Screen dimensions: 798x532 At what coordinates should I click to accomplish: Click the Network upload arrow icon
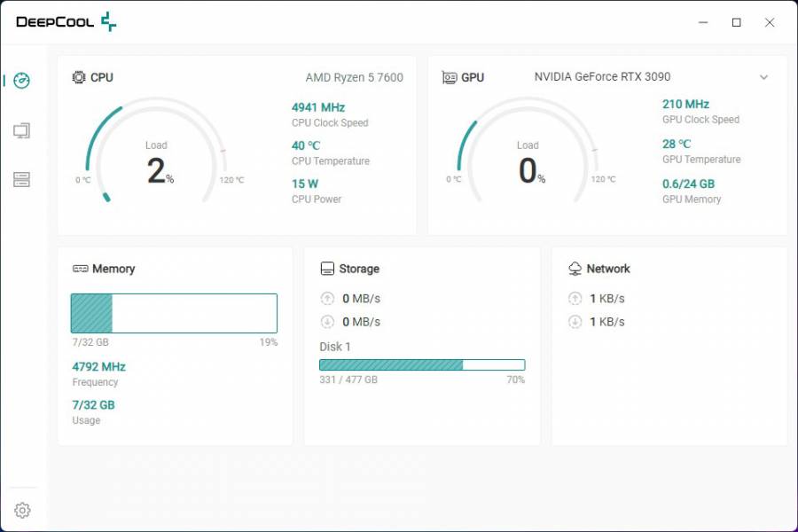tap(575, 298)
